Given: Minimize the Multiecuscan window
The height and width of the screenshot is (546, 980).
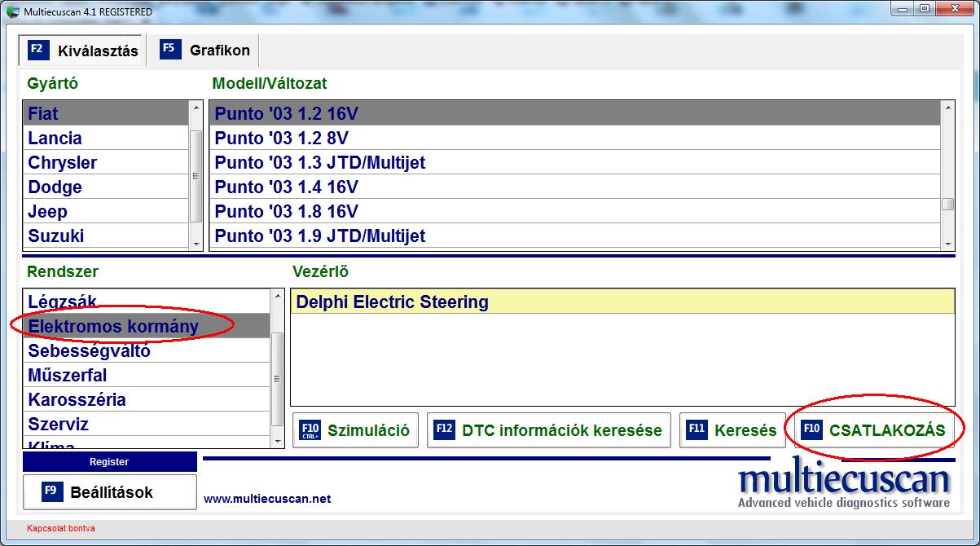Looking at the screenshot, I should coord(902,9).
